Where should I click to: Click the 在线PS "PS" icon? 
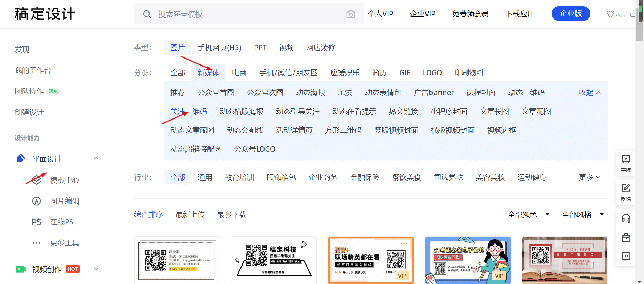click(37, 222)
